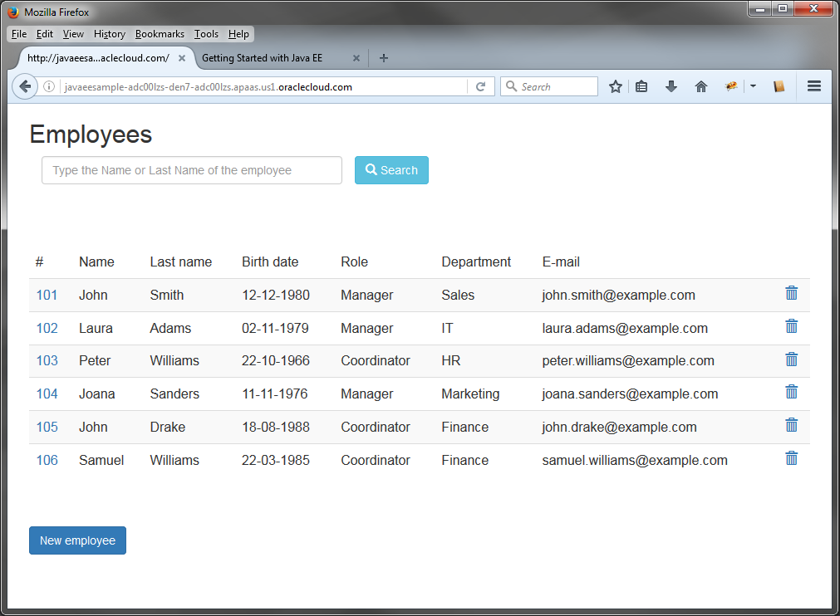
Task: Click the trash icon for Samuel Williams
Action: [x=791, y=457]
